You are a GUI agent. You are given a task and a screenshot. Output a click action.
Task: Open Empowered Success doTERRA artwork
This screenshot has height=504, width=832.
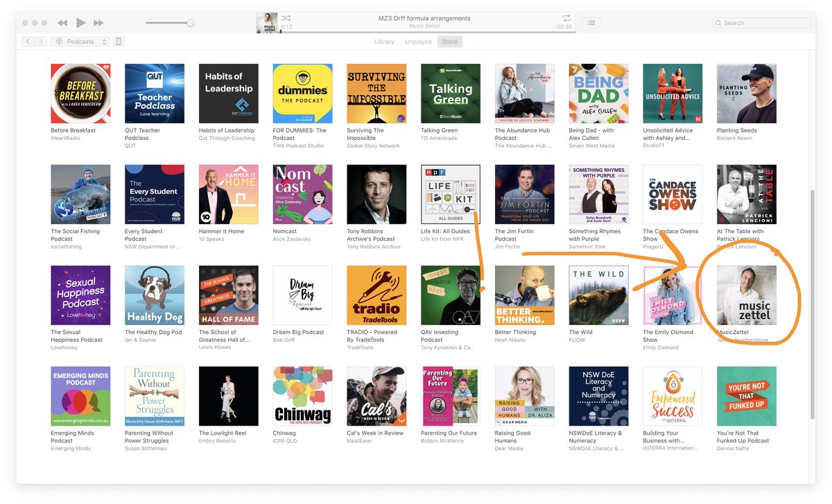tap(673, 397)
